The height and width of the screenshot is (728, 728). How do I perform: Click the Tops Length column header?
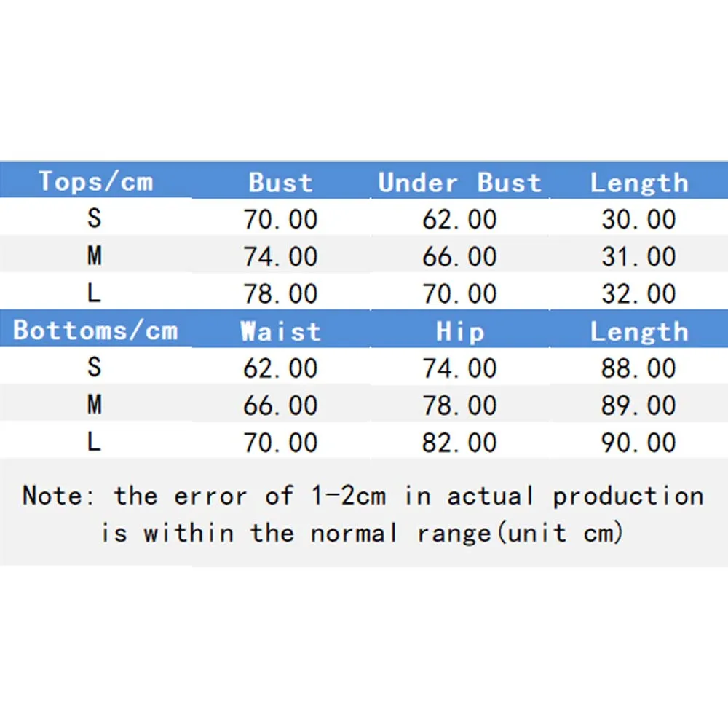(x=638, y=183)
